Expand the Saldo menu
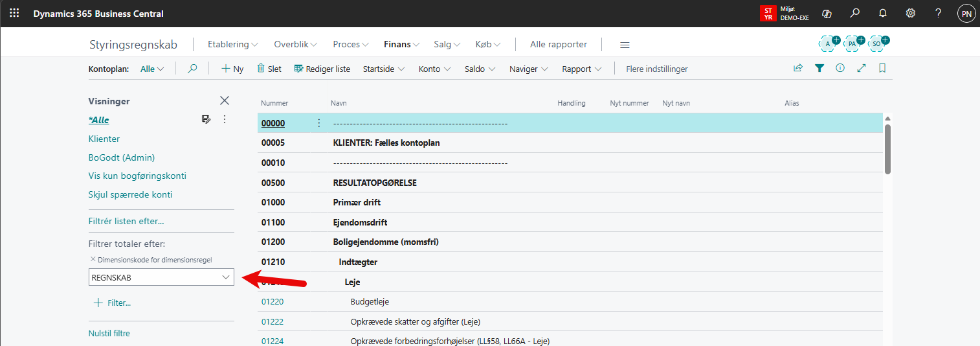This screenshot has width=980, height=346. coord(480,69)
